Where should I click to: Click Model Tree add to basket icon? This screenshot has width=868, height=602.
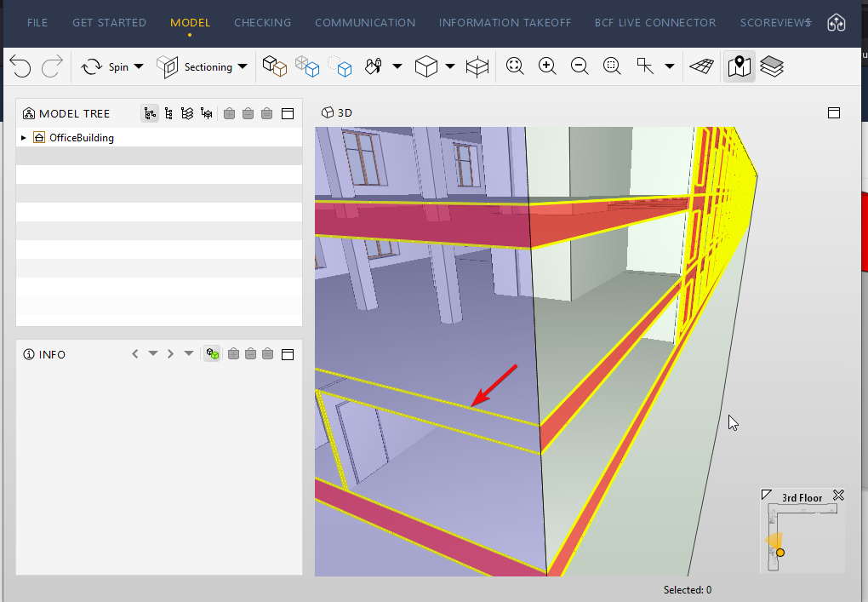pos(229,113)
